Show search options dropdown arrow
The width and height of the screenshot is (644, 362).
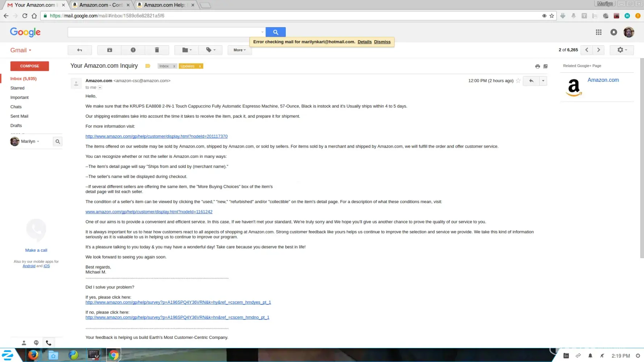[263, 32]
